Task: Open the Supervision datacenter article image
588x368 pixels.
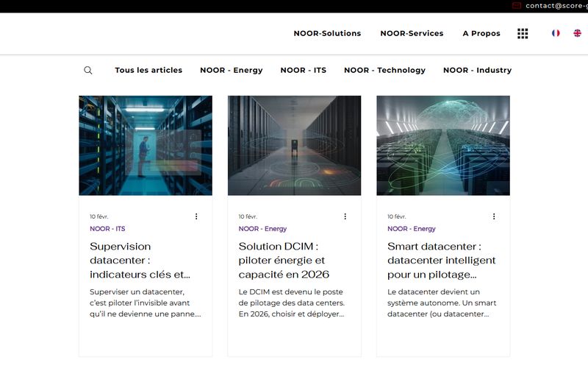Action: click(x=146, y=145)
